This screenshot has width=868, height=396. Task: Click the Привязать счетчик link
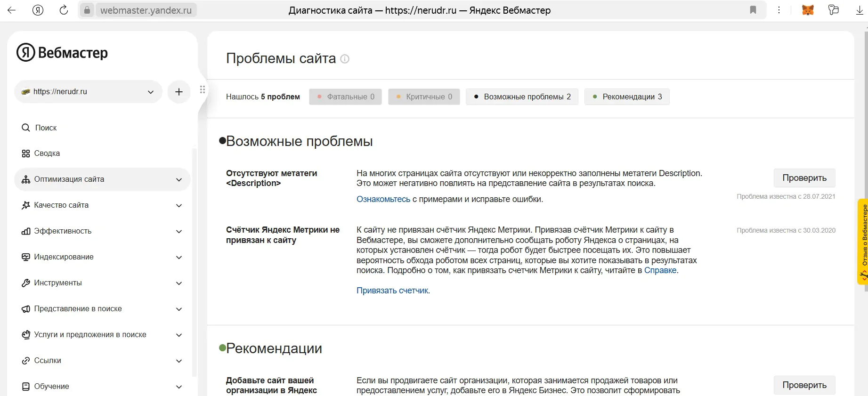pyautogui.click(x=392, y=291)
